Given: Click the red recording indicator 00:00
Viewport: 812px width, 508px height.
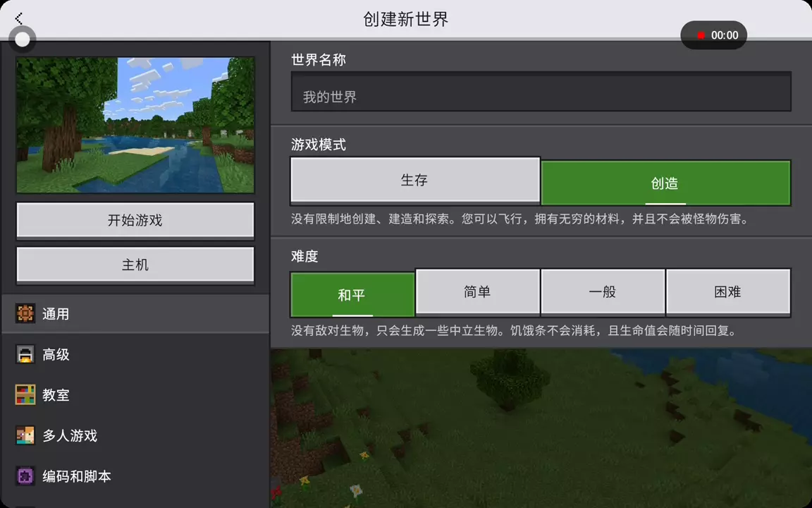Looking at the screenshot, I should pyautogui.click(x=713, y=35).
